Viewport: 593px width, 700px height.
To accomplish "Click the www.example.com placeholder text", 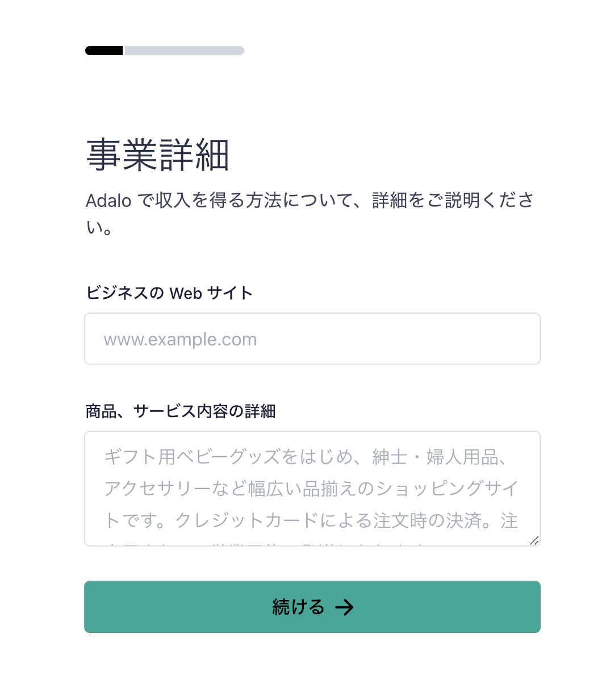I will pyautogui.click(x=180, y=340).
